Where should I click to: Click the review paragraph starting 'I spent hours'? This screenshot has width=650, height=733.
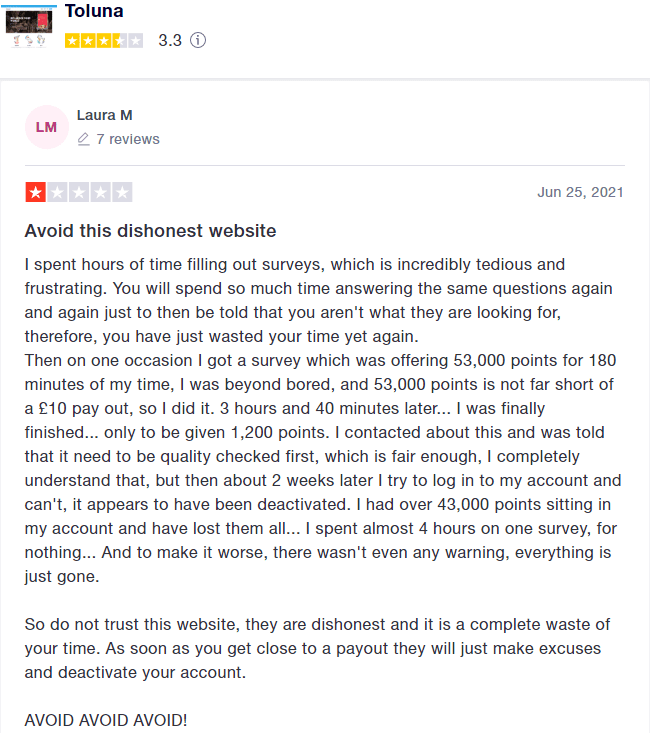323,420
